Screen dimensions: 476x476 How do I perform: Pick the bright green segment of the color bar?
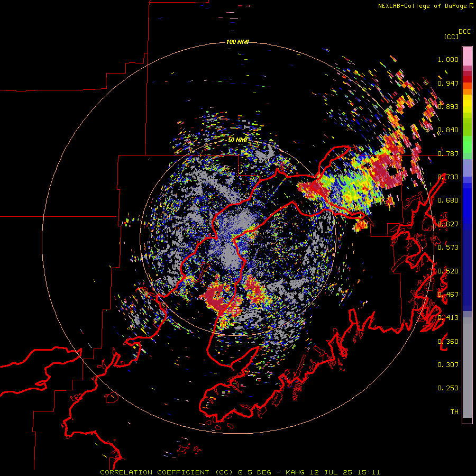pos(467,144)
